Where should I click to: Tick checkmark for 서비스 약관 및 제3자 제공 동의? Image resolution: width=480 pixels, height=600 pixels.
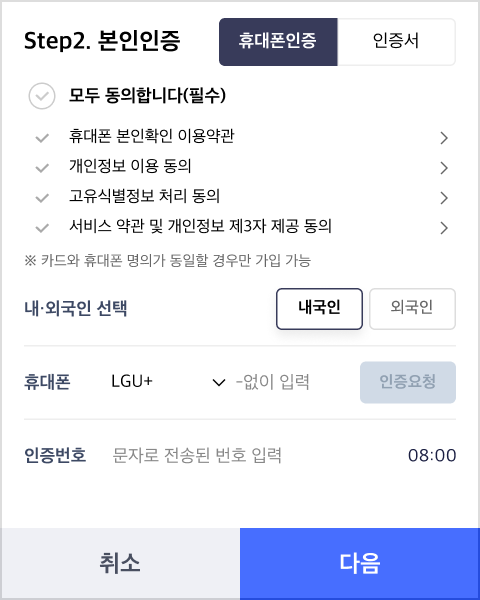click(x=42, y=228)
